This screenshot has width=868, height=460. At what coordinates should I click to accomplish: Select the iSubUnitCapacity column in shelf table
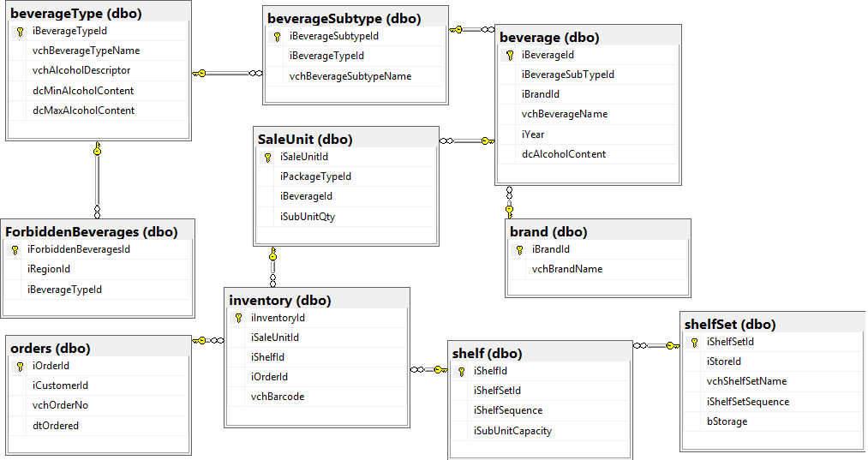512,431
